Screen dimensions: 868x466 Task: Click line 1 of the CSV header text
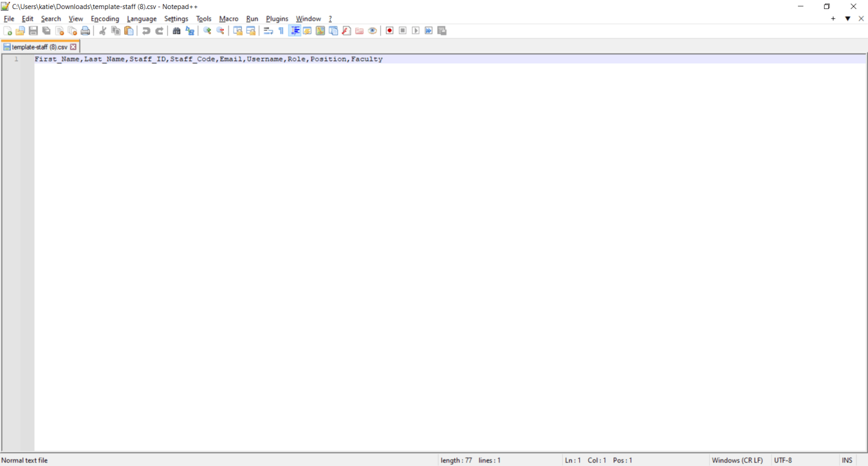[208, 59]
